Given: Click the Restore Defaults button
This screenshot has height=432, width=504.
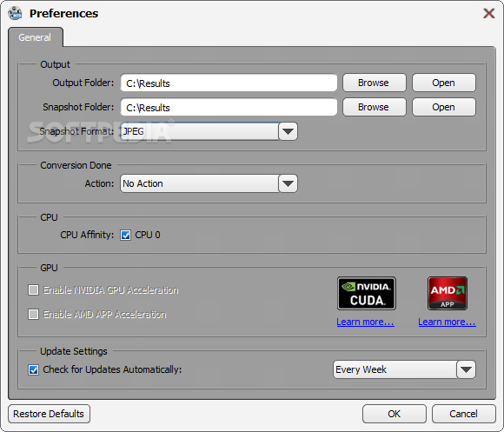Looking at the screenshot, I should [x=49, y=414].
